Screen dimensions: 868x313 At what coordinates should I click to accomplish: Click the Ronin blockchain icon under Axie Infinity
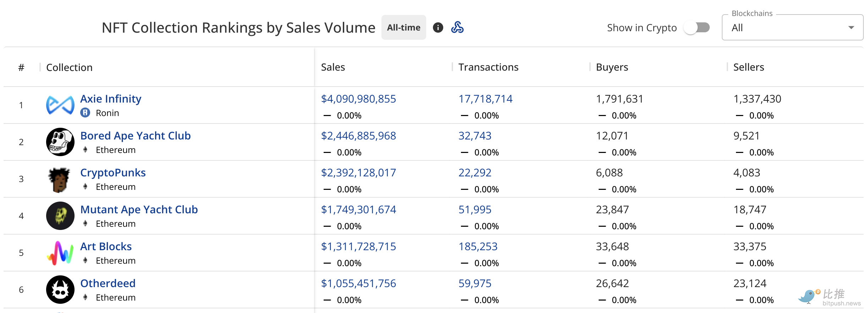click(x=85, y=113)
